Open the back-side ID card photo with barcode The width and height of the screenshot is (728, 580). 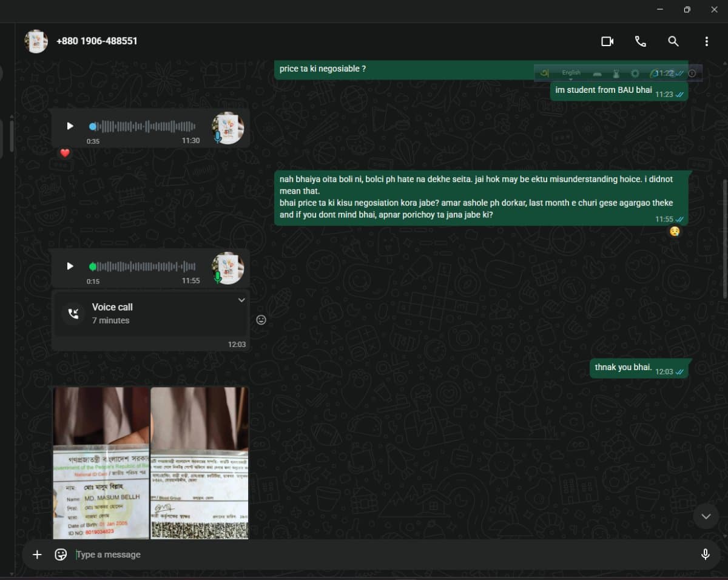pyautogui.click(x=200, y=463)
